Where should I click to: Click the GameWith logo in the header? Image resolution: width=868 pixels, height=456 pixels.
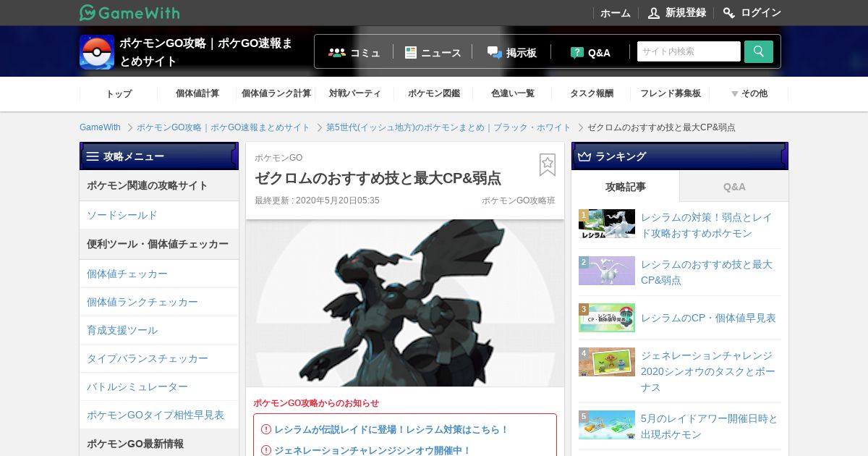[129, 12]
